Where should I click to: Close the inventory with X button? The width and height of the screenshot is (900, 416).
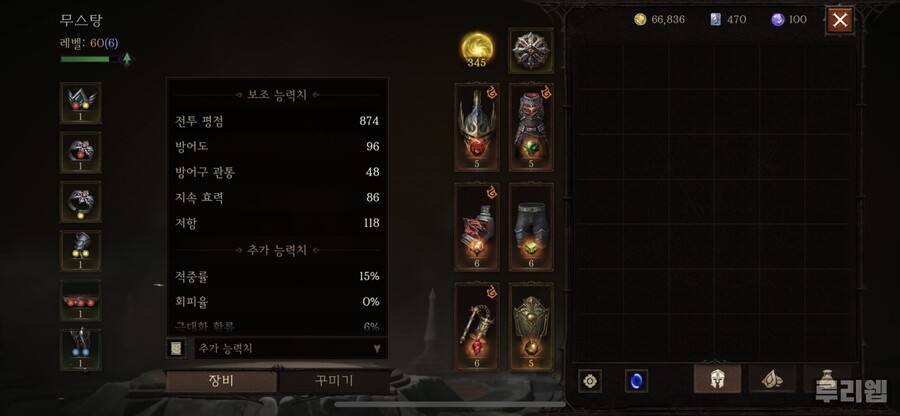click(x=840, y=21)
